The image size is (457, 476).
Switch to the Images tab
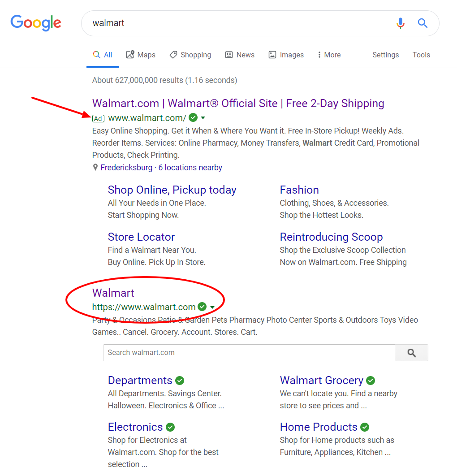point(286,55)
